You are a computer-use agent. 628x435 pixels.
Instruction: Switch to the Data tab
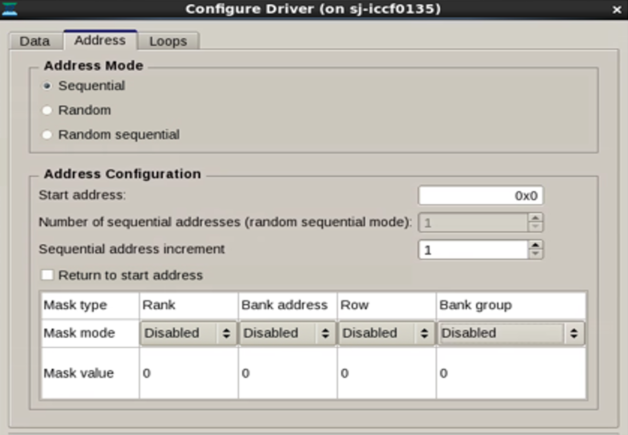[35, 41]
